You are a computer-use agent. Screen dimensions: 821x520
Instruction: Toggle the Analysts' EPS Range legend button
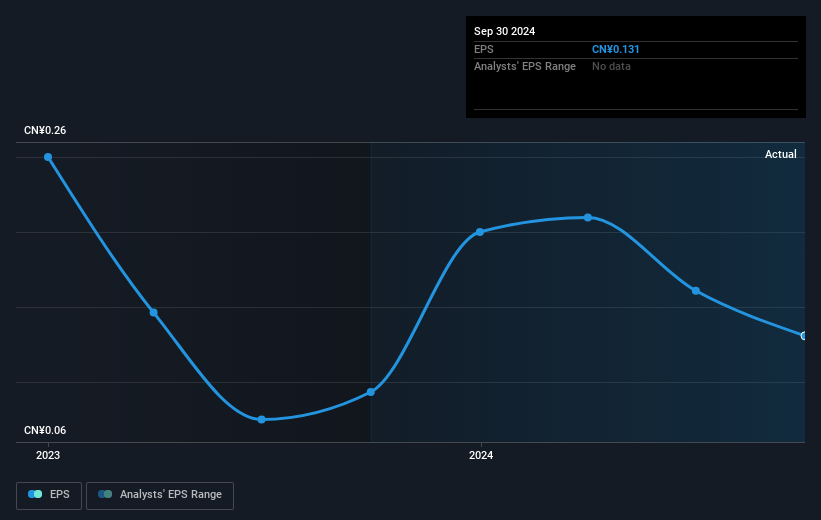tap(160, 495)
